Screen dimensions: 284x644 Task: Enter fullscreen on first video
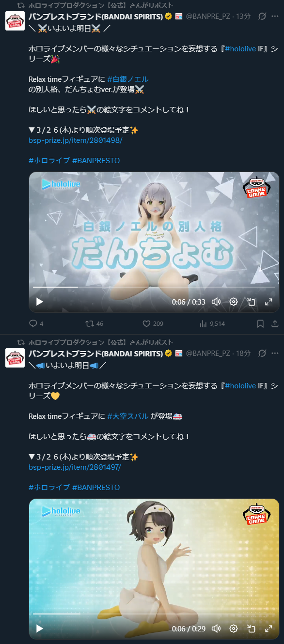pos(268,302)
